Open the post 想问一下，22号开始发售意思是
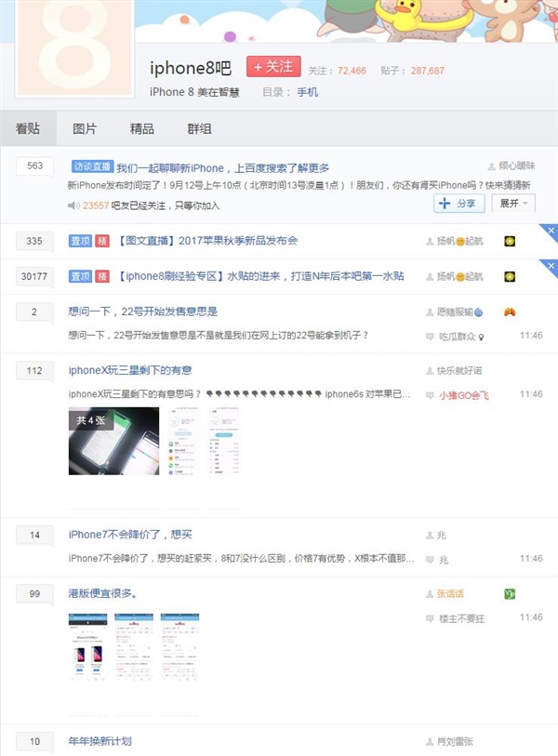Image resolution: width=558 pixels, height=756 pixels. coord(143,312)
